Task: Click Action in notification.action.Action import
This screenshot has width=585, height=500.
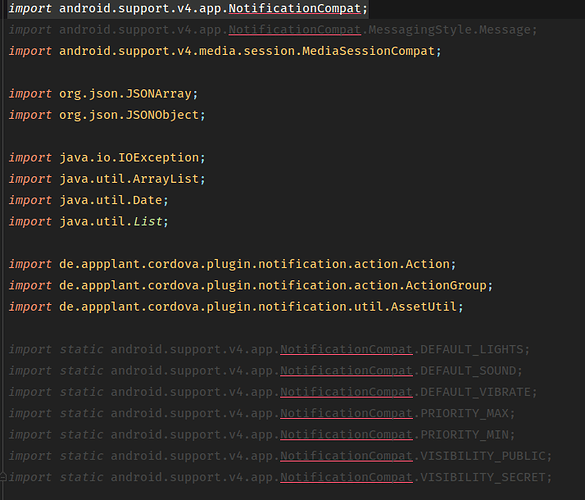Action: [428, 264]
